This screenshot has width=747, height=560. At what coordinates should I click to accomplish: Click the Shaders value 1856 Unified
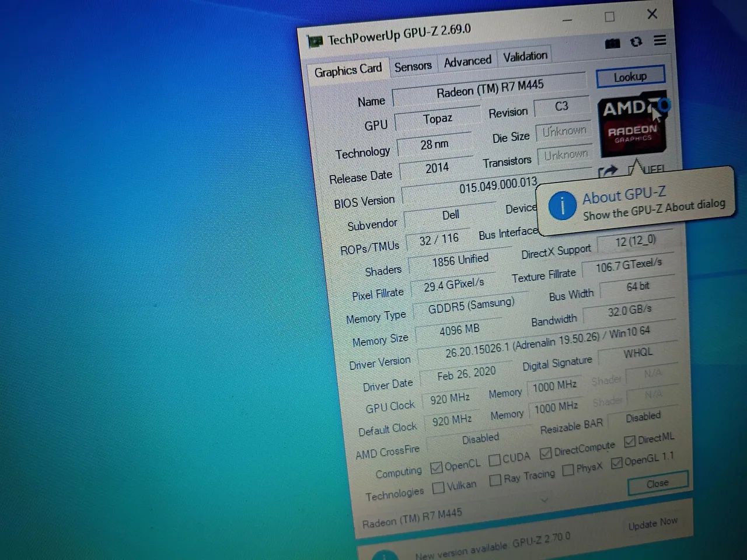460,261
